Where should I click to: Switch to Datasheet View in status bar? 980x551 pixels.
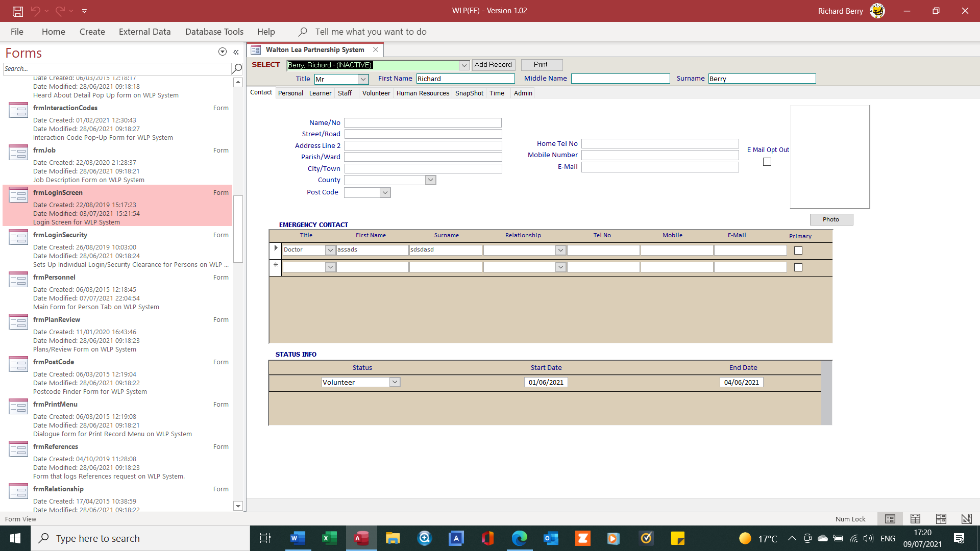916,519
